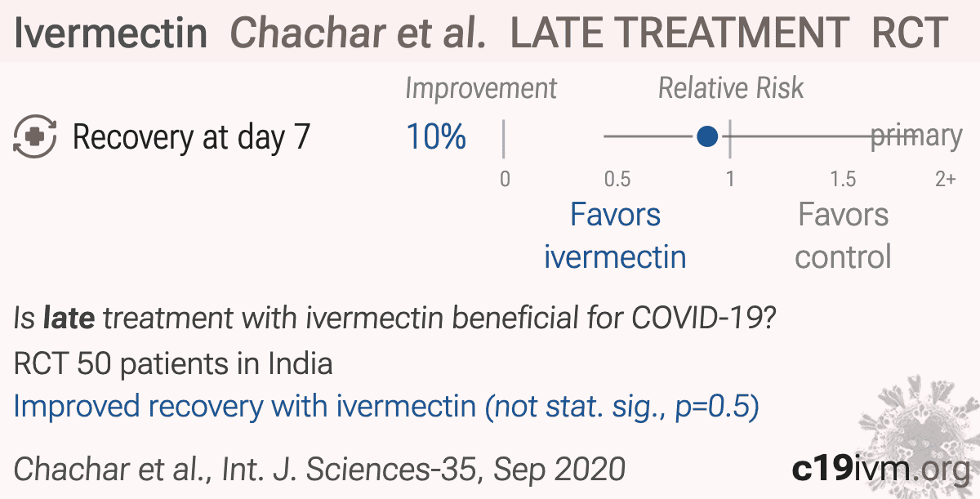
Task: Click the Relative Risk column header
Action: click(x=731, y=88)
